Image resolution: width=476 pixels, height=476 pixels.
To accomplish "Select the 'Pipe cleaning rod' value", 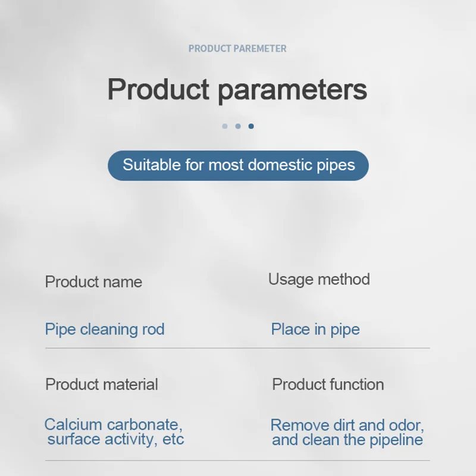I will 105,330.
